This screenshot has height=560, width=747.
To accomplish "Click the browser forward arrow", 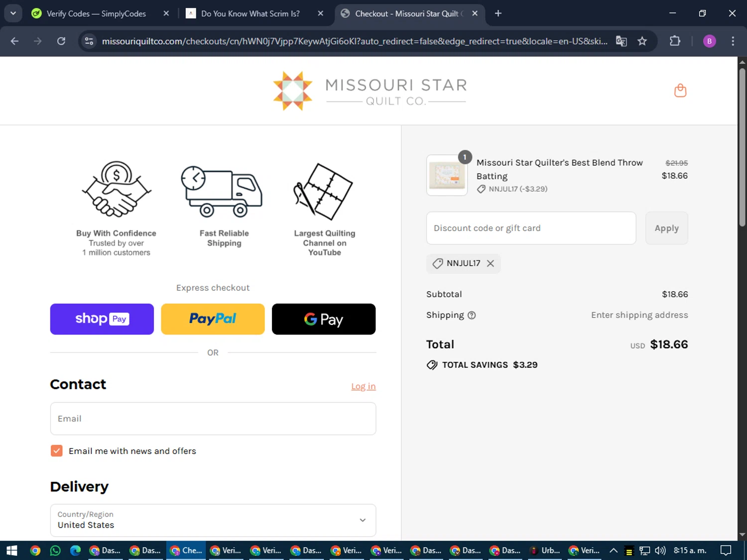I will pos(38,41).
